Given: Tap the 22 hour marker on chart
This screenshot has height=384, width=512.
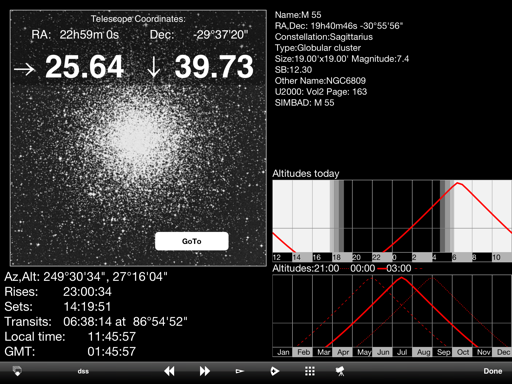Looking at the screenshot, I should pyautogui.click(x=376, y=257).
